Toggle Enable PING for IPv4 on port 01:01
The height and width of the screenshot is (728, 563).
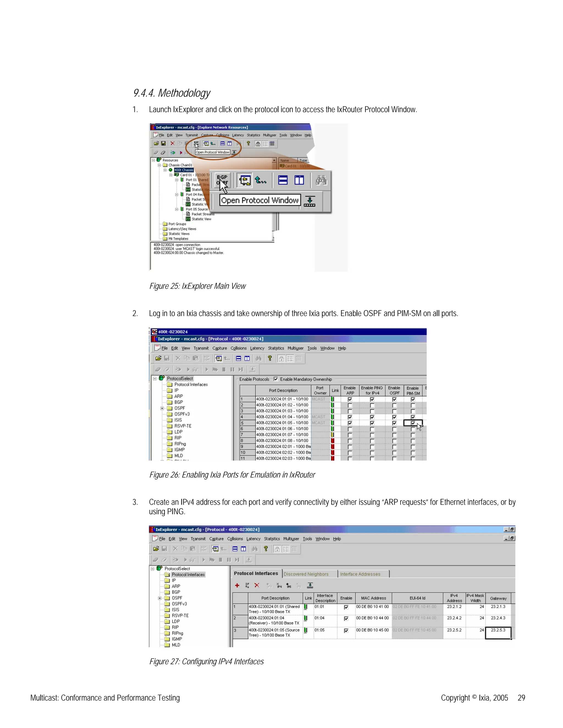(x=372, y=399)
